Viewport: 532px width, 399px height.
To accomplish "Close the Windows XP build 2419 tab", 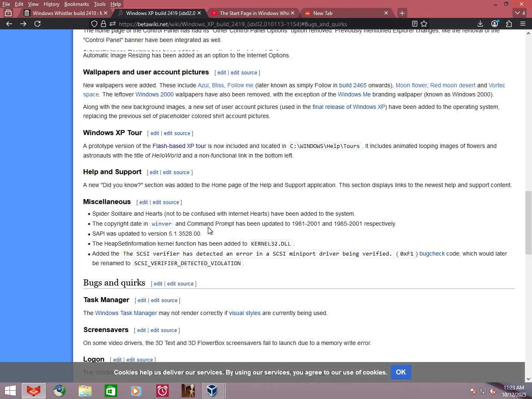I will coord(199,13).
